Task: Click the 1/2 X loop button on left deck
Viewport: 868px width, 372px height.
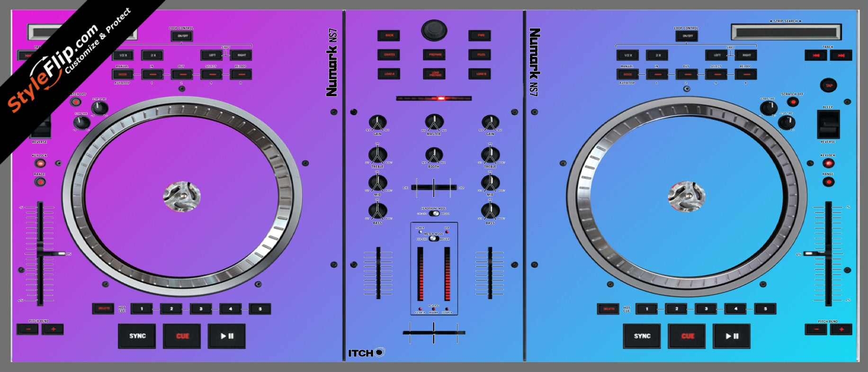Action: (x=123, y=55)
